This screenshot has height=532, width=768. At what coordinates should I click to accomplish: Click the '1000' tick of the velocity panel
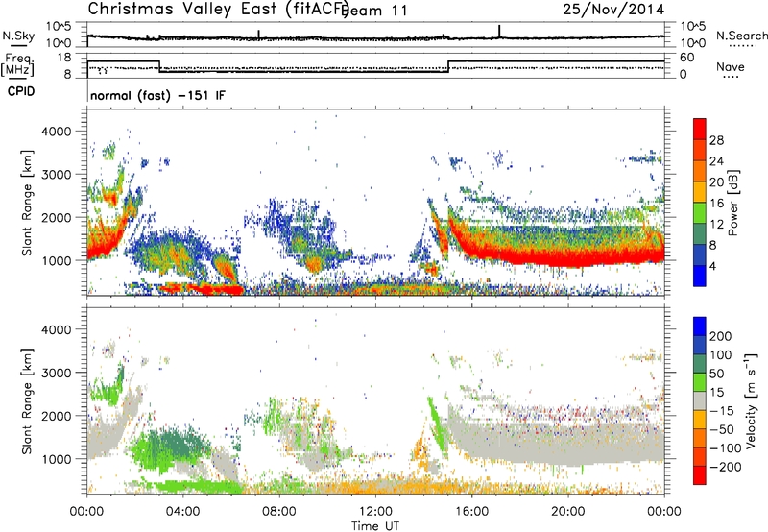[56, 459]
